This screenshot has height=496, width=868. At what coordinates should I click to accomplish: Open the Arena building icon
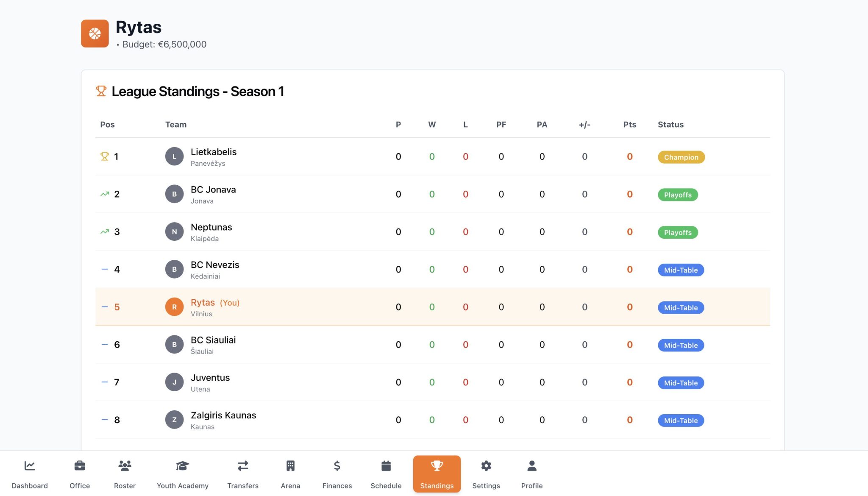click(290, 466)
